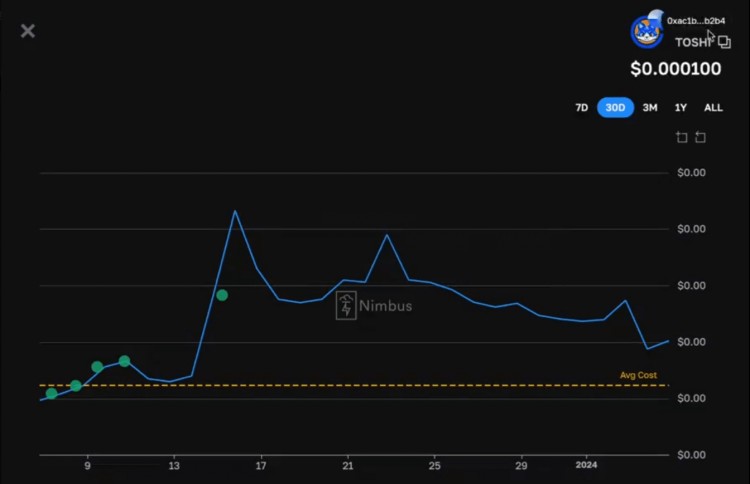This screenshot has height=484, width=750.
Task: Click the first green trade marker on chart
Action: pyautogui.click(x=52, y=393)
